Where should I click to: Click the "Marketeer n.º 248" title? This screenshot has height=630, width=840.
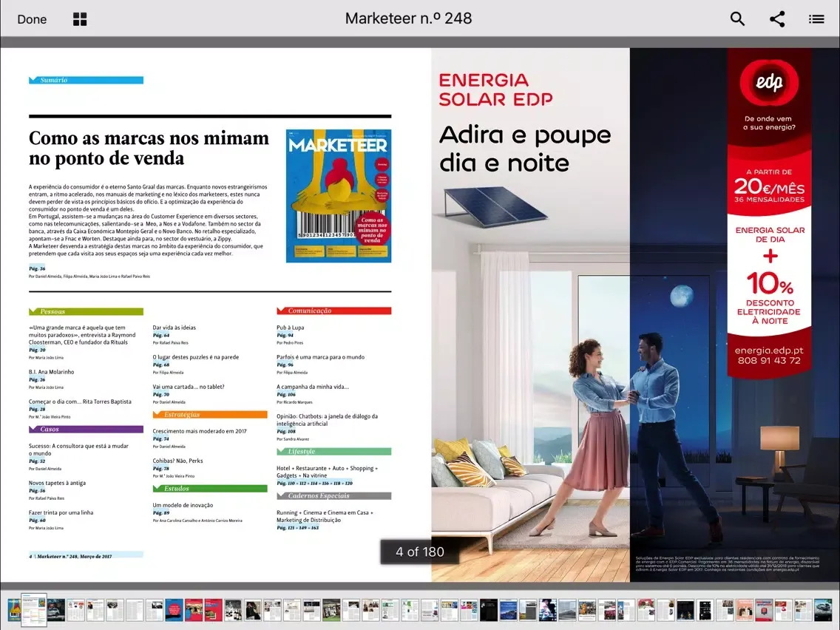click(x=408, y=18)
